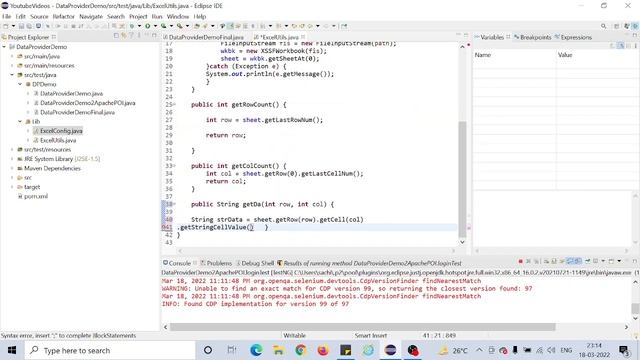Open Microsoft Edge from the taskbar

[256, 350]
